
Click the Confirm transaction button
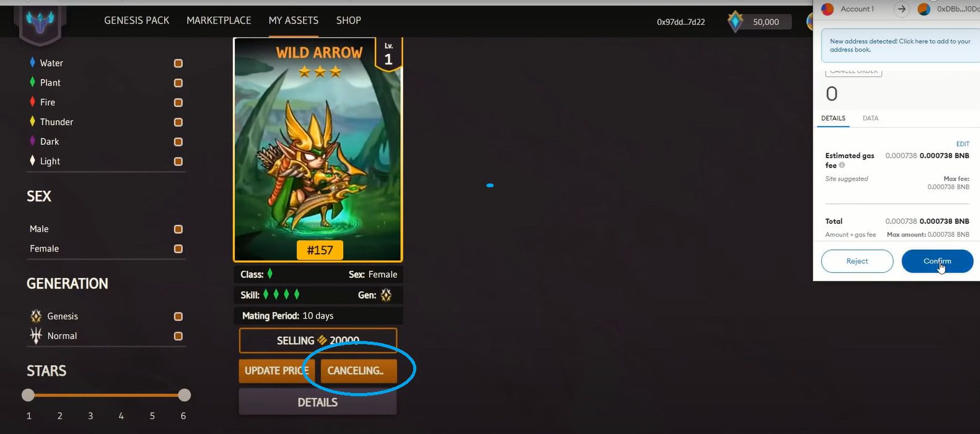[x=937, y=261]
